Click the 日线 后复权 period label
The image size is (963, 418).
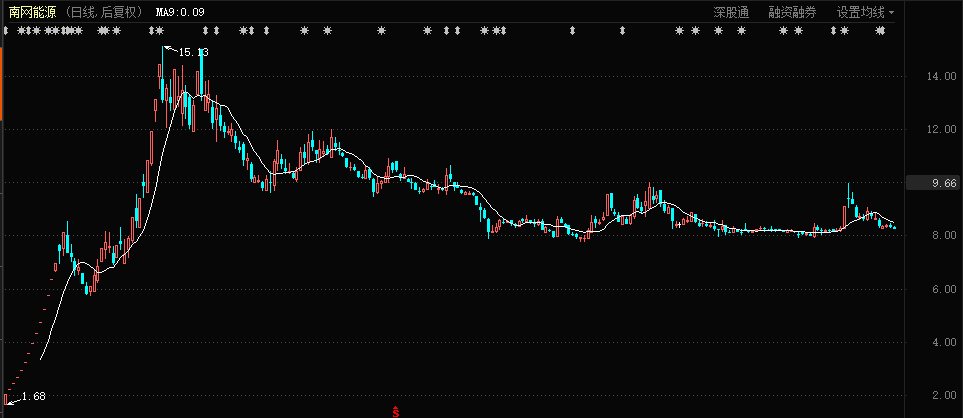click(110, 12)
